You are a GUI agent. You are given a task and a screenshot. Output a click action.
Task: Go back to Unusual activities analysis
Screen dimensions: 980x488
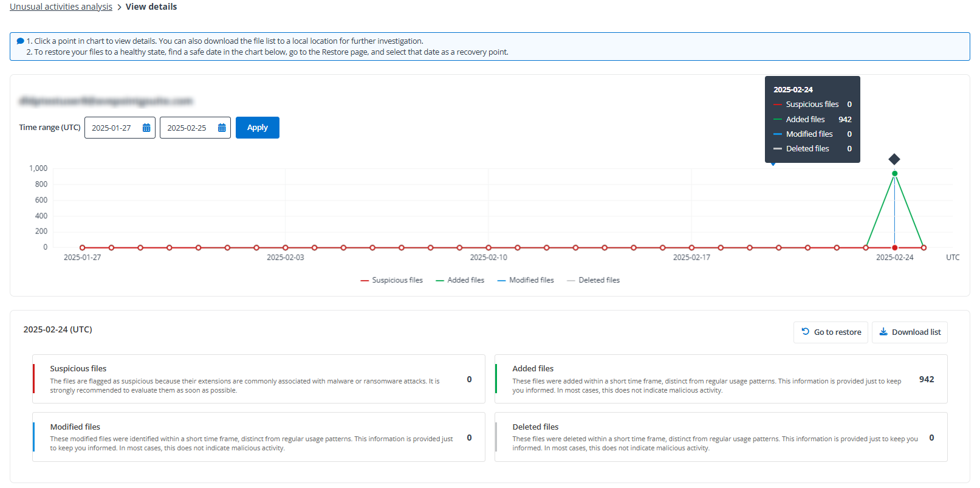tap(61, 7)
